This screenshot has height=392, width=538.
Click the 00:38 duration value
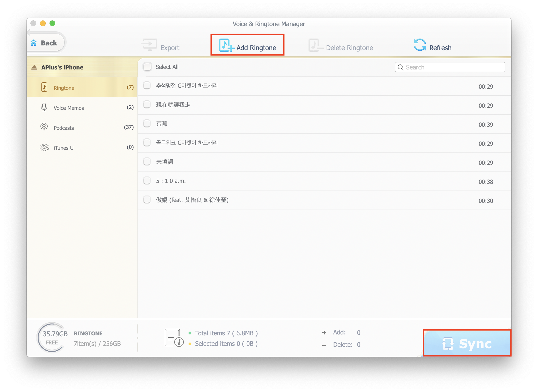(x=486, y=182)
